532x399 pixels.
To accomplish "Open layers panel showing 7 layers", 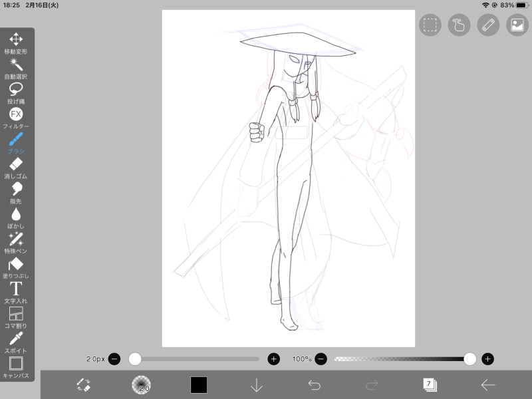I will 430,385.
